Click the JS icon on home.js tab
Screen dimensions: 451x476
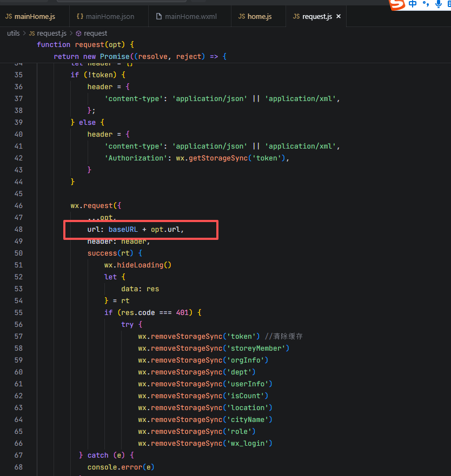tap(242, 16)
